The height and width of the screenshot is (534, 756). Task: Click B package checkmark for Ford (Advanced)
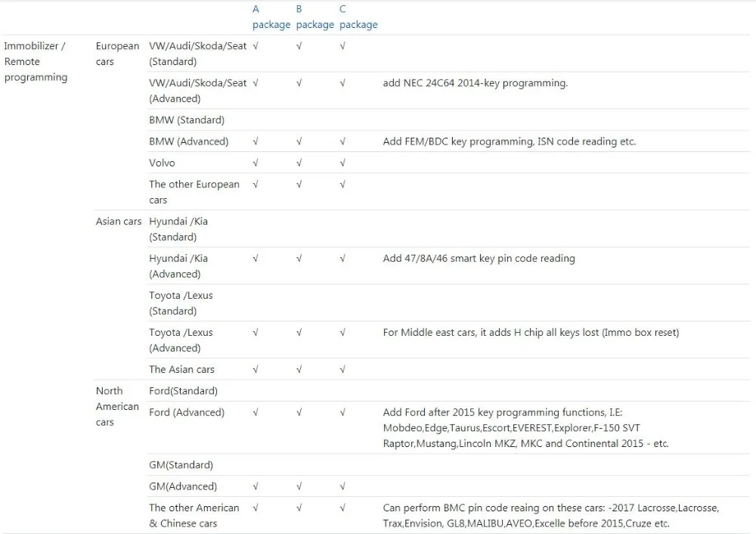[x=299, y=412]
